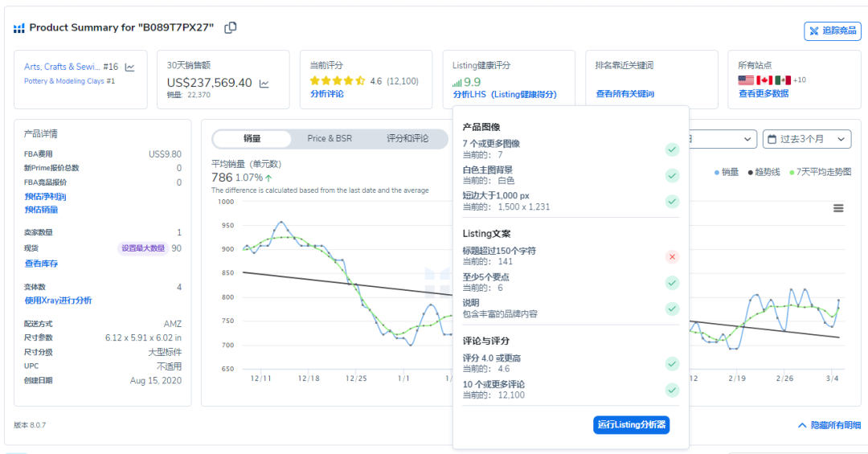The width and height of the screenshot is (868, 454).
Task: Toggle the 趋势线 legend series
Action: pyautogui.click(x=764, y=172)
